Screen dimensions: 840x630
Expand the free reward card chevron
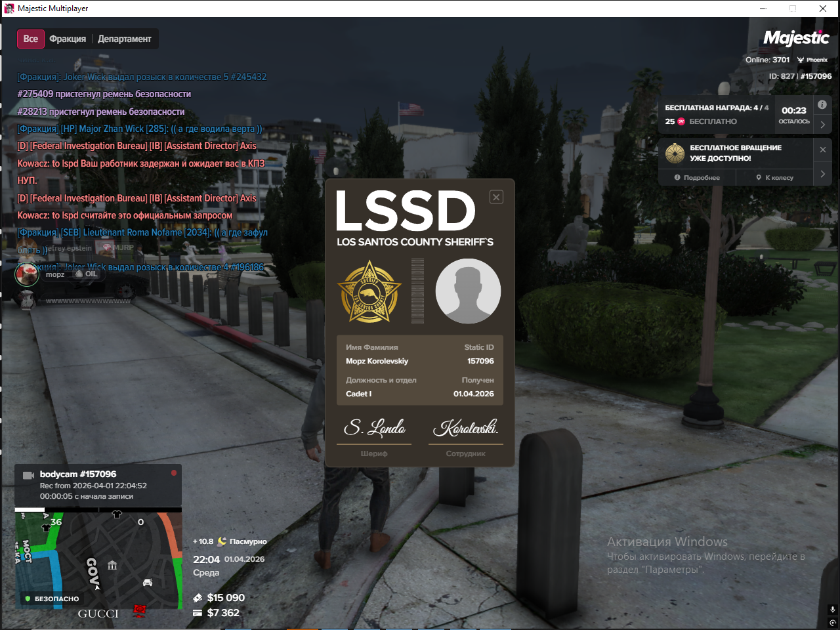[822, 125]
